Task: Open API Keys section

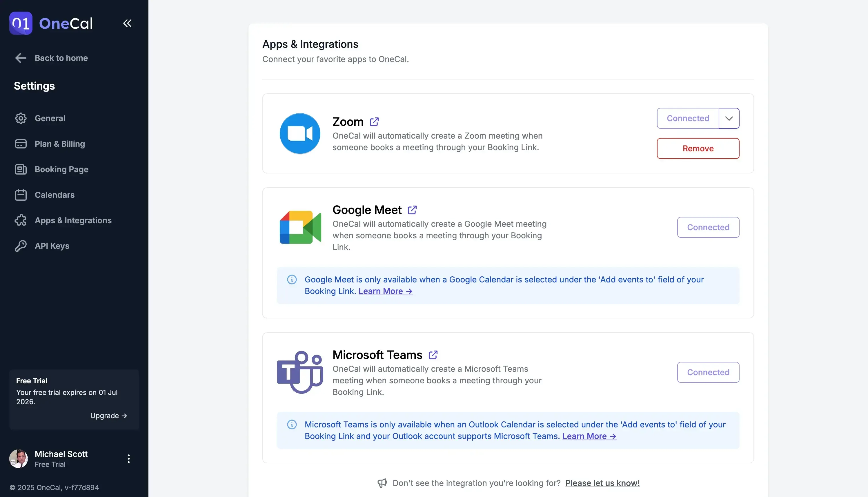Action: tap(52, 246)
